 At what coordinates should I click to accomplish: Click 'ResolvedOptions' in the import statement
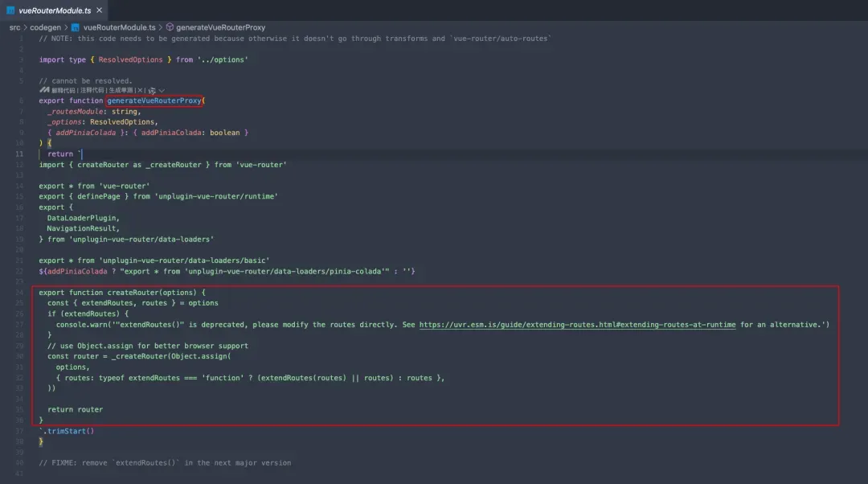click(x=131, y=59)
